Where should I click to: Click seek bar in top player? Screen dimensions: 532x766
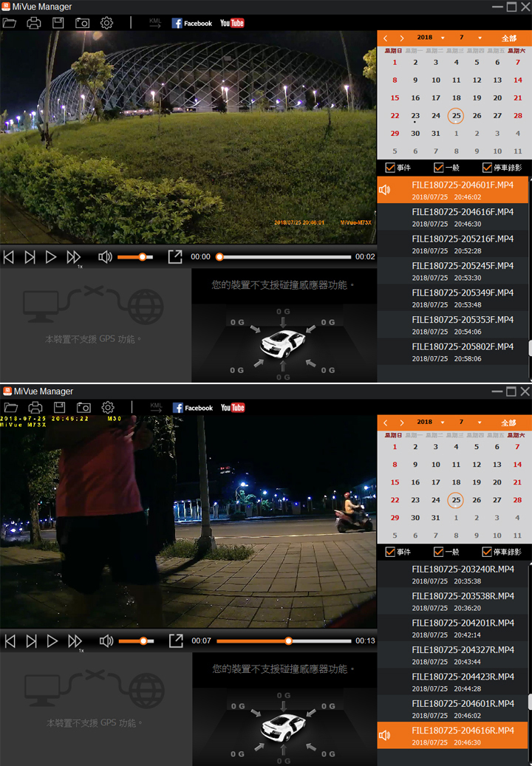coord(284,257)
